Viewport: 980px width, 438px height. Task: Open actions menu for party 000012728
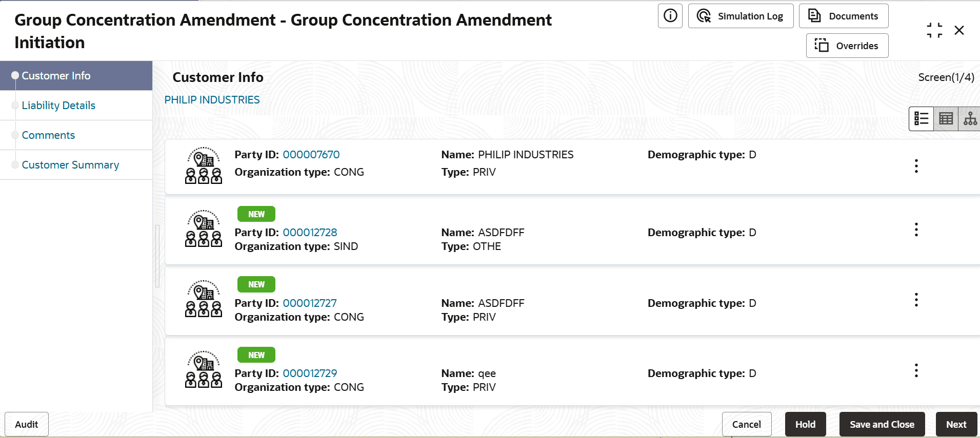pyautogui.click(x=916, y=230)
